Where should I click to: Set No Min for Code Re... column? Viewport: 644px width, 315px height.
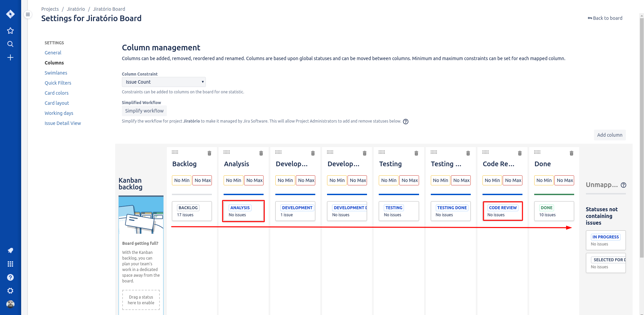click(x=492, y=180)
